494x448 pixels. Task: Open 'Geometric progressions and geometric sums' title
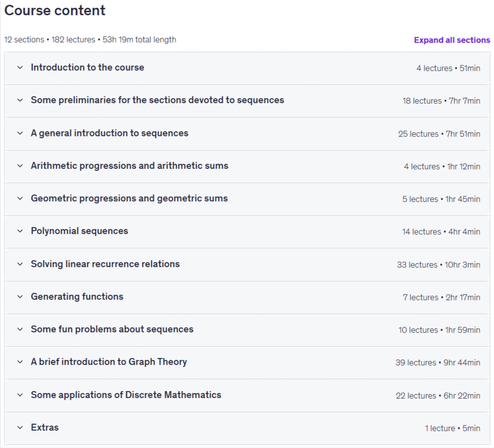[129, 199]
